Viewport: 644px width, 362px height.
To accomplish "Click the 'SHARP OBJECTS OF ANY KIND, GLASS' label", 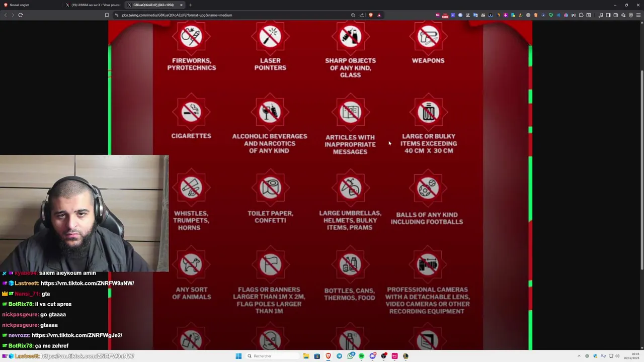I will click(x=351, y=67).
